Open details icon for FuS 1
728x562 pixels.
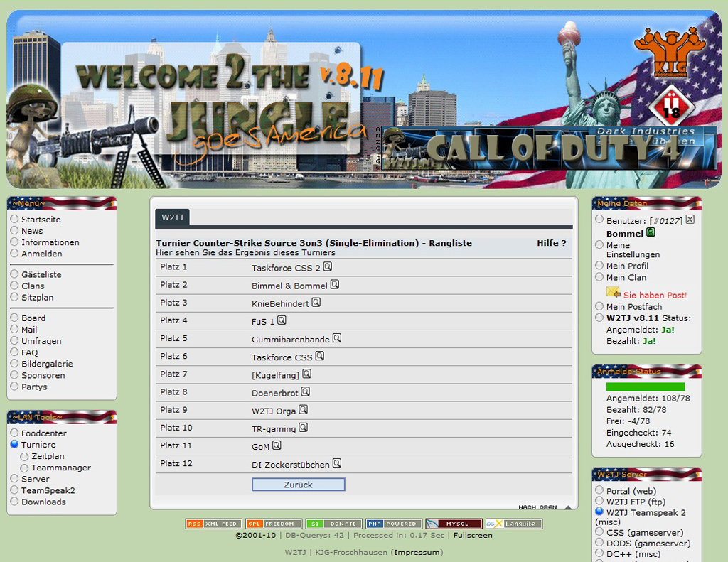(282, 320)
